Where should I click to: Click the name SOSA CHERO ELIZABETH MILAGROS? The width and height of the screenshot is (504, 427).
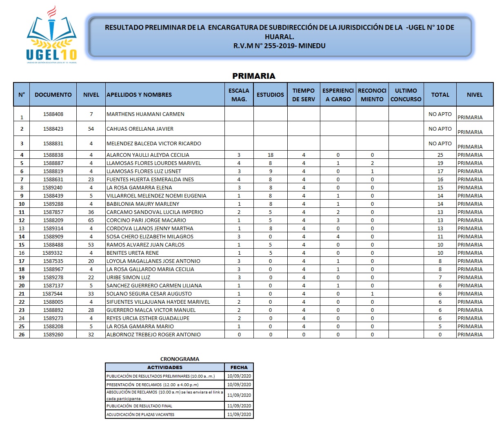click(150, 237)
